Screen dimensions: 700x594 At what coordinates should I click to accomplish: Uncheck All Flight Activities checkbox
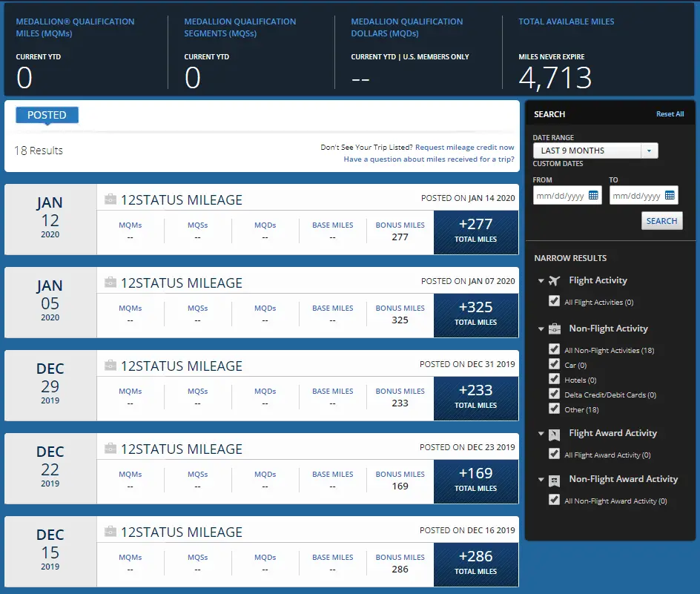tap(554, 302)
